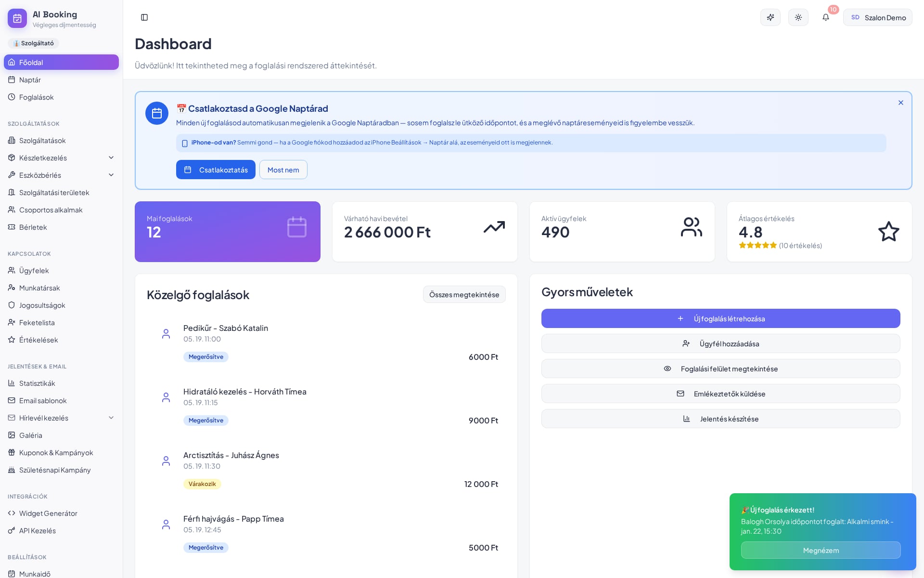Click the Kuponok & Kampányok gift icon
Viewport: 924px width, 578px height.
coord(12,452)
